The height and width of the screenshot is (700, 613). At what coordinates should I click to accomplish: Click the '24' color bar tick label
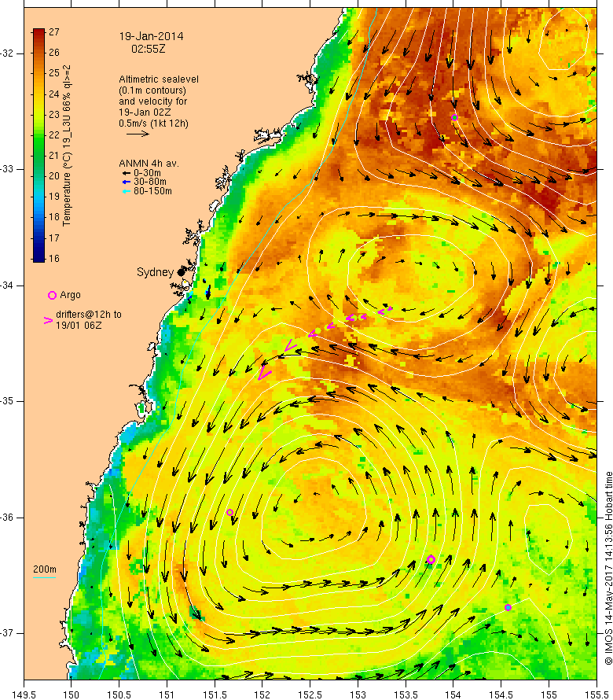click(x=54, y=94)
